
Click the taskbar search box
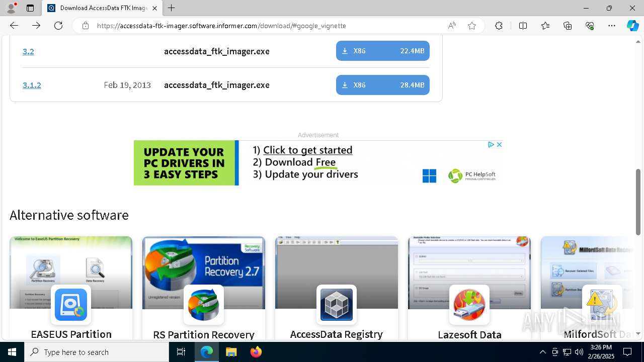[x=97, y=352]
